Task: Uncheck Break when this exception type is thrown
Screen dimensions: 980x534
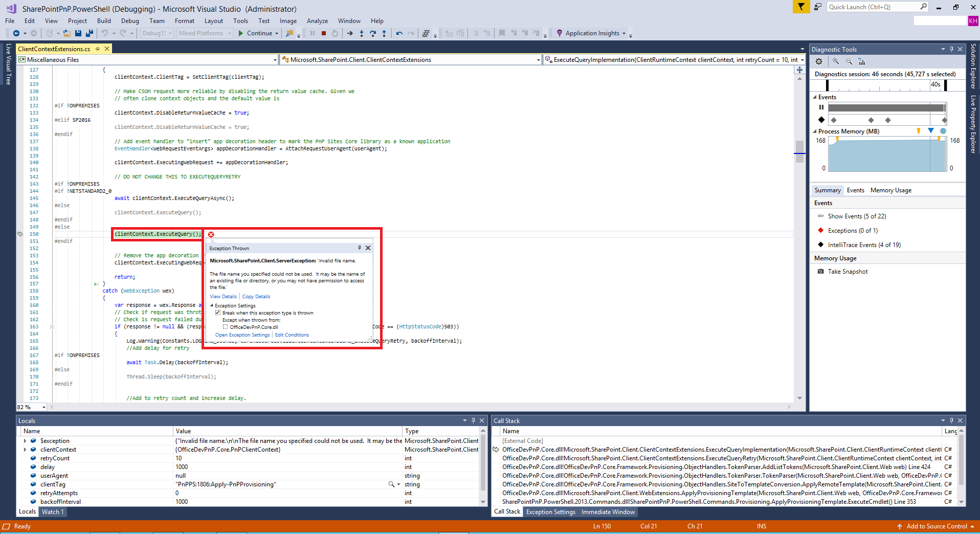Action: 218,313
